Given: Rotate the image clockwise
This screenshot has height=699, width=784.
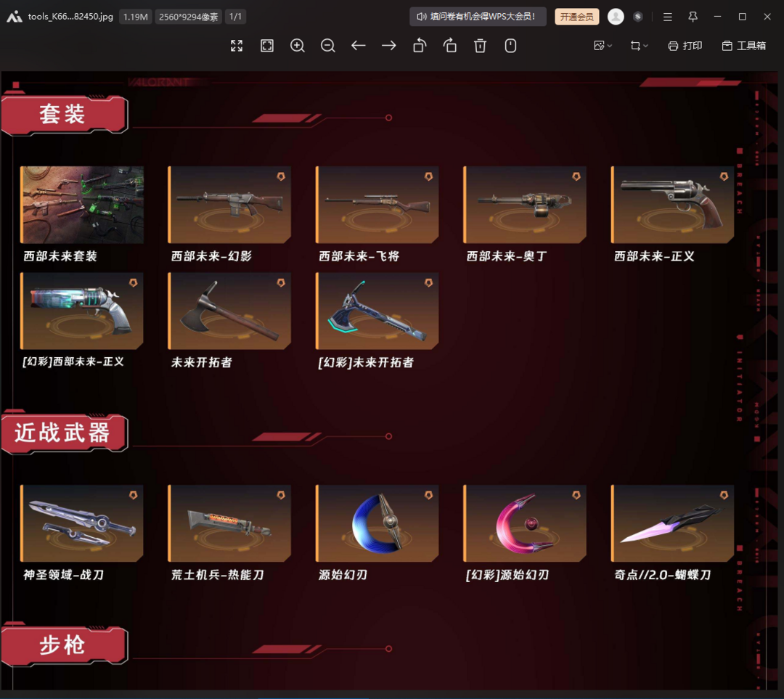Looking at the screenshot, I should pyautogui.click(x=450, y=46).
